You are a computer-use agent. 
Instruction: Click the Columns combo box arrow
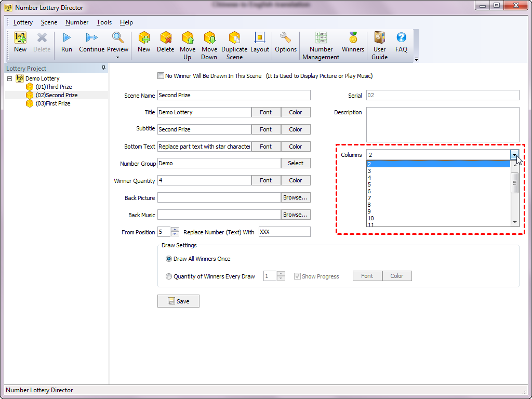tap(514, 155)
